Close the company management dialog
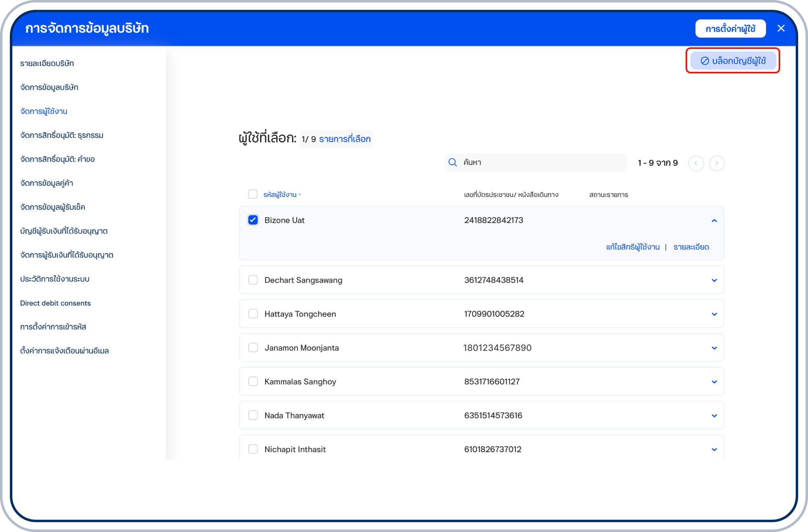 781,28
